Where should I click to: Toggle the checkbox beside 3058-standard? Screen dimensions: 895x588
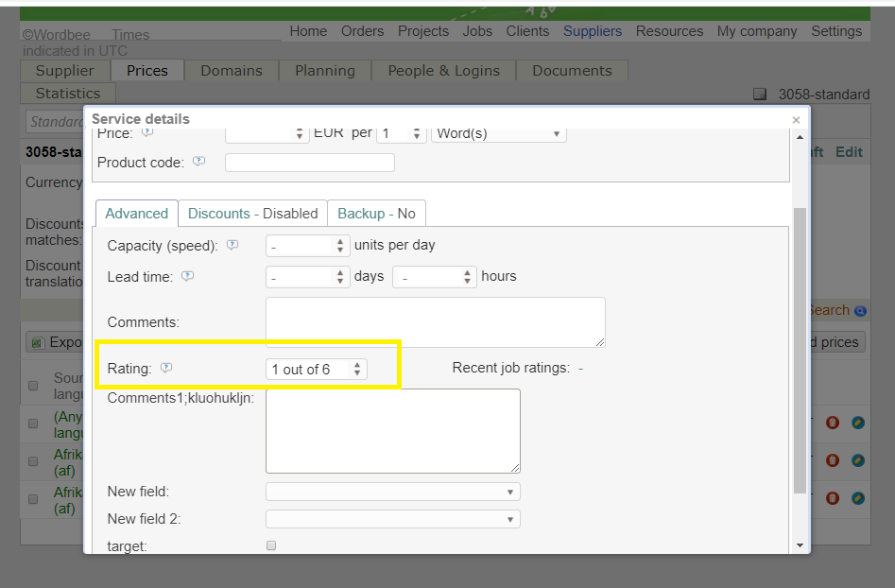[760, 95]
